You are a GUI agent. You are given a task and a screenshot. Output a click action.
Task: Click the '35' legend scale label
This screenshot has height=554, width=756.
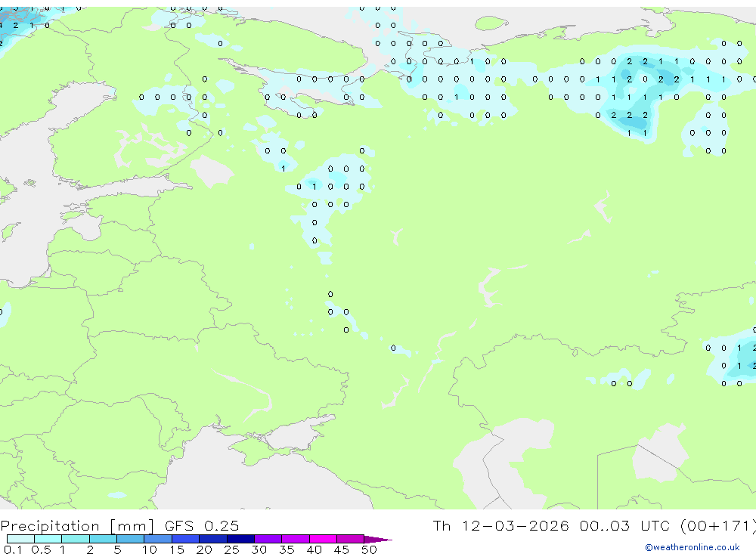point(287,549)
